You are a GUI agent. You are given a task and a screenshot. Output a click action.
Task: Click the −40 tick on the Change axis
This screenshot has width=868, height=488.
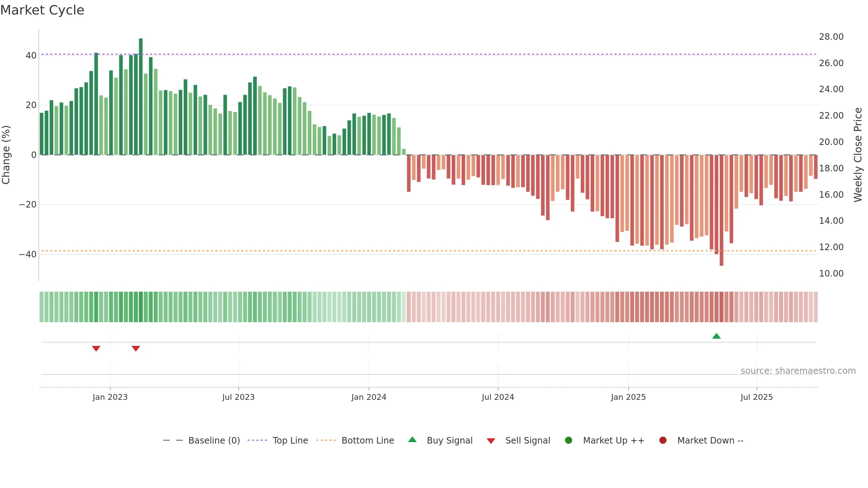pos(28,254)
